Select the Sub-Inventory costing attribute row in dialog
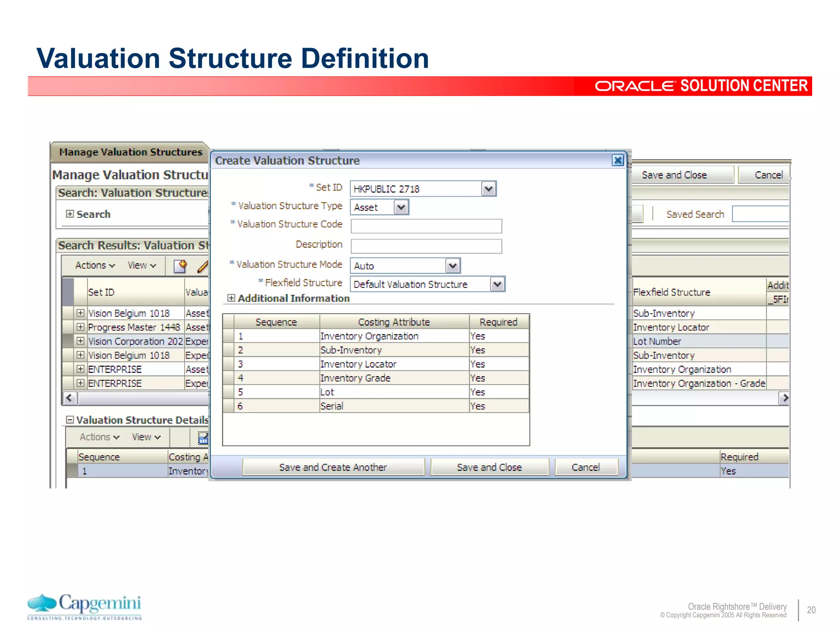 click(376, 350)
